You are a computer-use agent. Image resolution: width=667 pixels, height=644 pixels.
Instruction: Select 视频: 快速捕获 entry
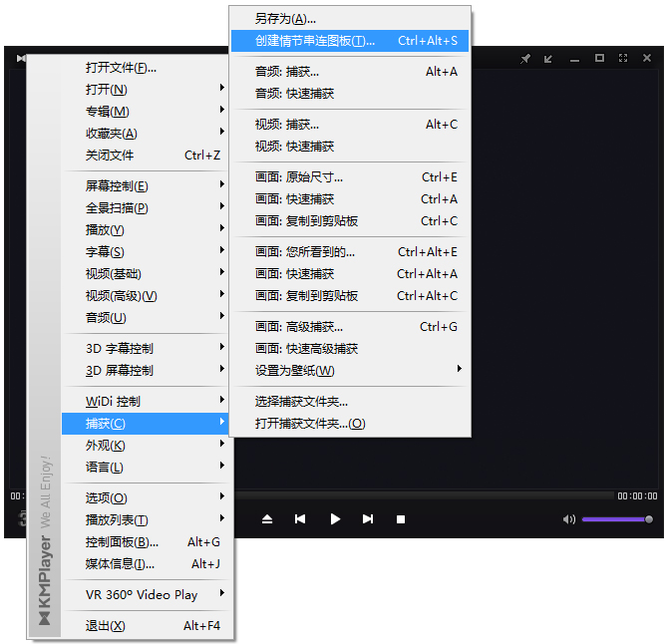click(x=350, y=147)
